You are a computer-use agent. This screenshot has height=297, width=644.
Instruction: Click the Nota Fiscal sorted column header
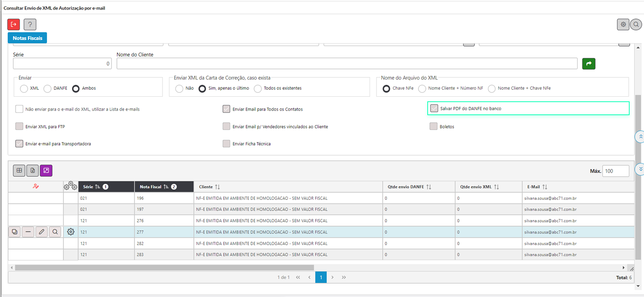pos(164,187)
